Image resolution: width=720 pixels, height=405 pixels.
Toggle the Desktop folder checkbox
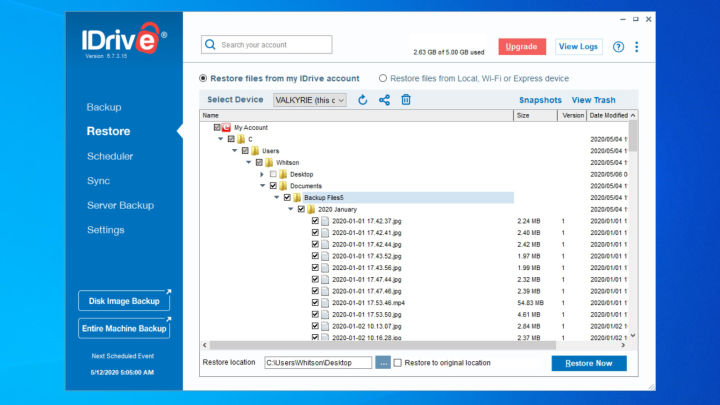pyautogui.click(x=273, y=174)
